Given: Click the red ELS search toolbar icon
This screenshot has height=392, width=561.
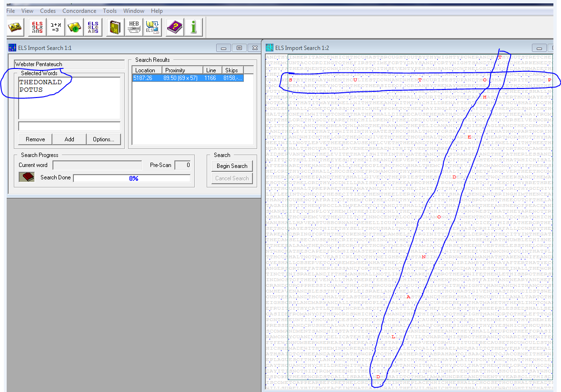Looking at the screenshot, I should tap(37, 27).
